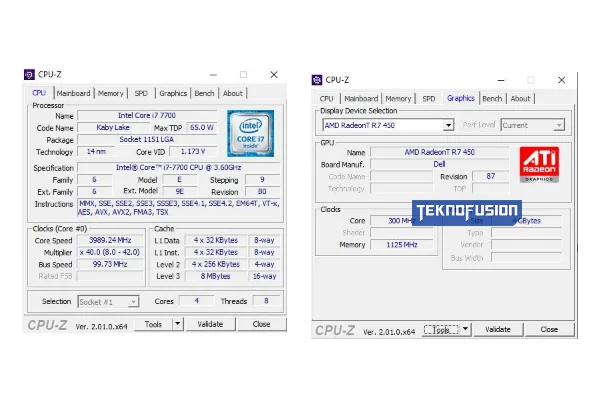Open Tools dropdown arrow in left window
600x400 pixels.
pyautogui.click(x=178, y=324)
